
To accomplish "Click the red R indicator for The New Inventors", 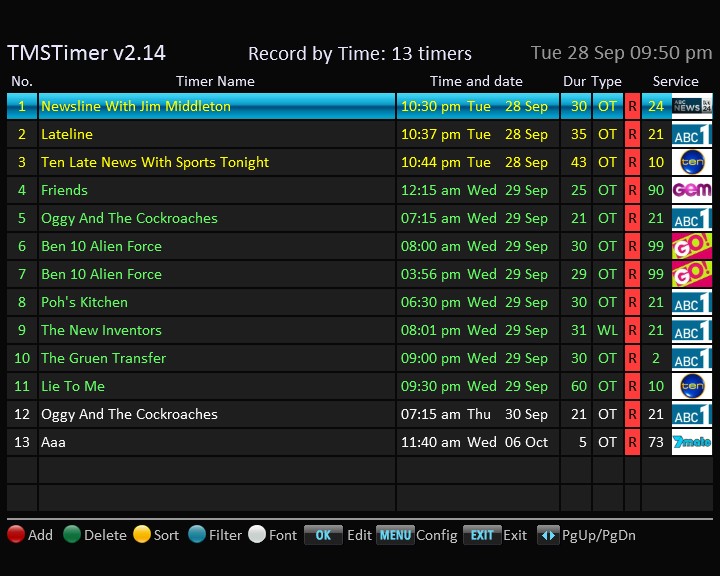I will click(x=632, y=330).
